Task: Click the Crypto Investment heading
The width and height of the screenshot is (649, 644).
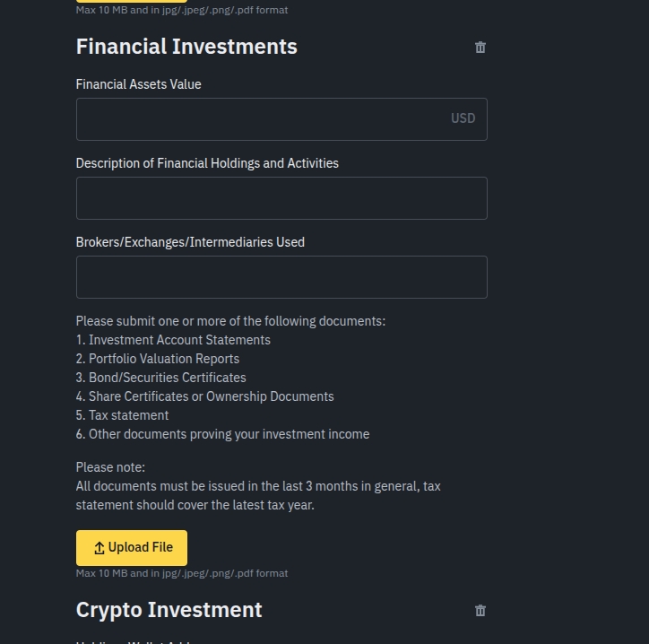Action: [x=169, y=610]
